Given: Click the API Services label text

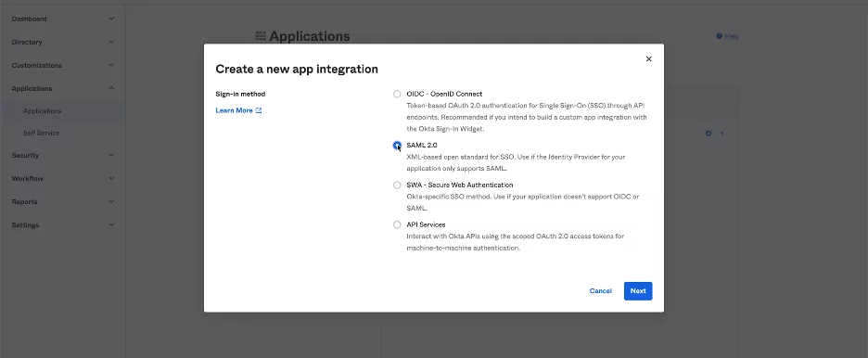Looking at the screenshot, I should pos(426,224).
